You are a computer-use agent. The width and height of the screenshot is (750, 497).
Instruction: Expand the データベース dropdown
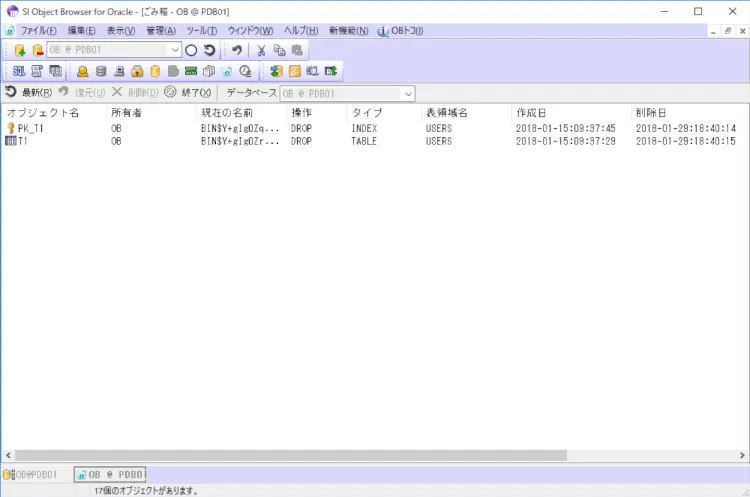408,94
